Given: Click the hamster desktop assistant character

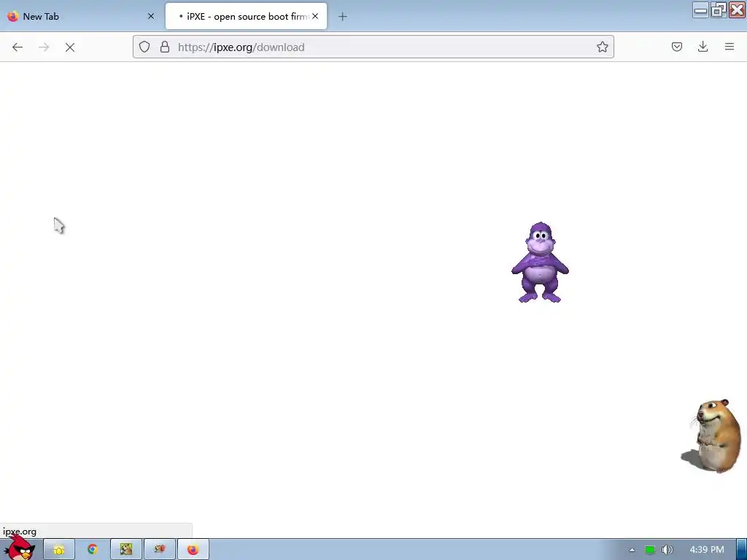Looking at the screenshot, I should click(x=712, y=435).
